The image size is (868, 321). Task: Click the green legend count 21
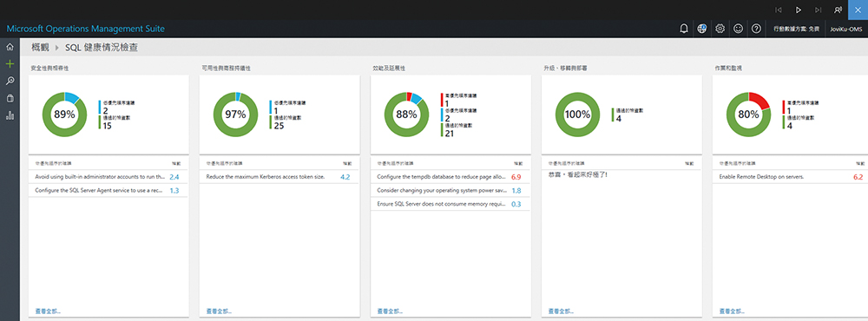pos(450,134)
